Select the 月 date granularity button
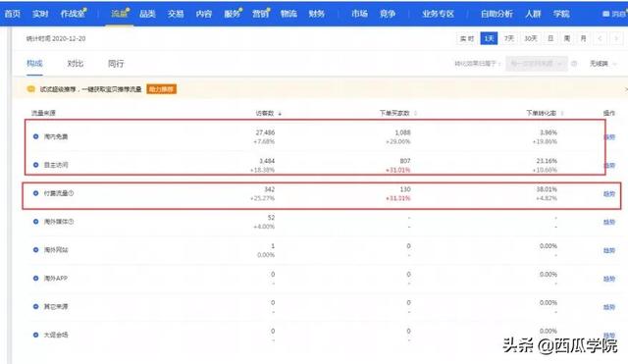Screen dimensions: 628x364 583,38
